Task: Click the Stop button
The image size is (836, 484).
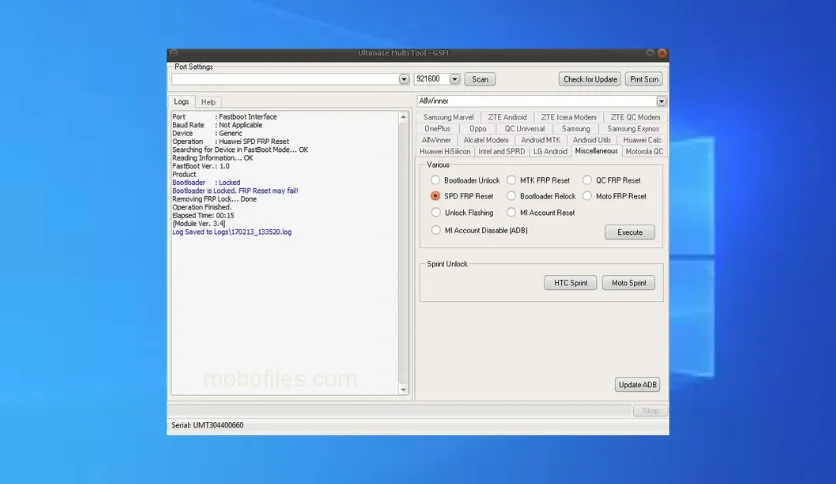Action: 650,410
